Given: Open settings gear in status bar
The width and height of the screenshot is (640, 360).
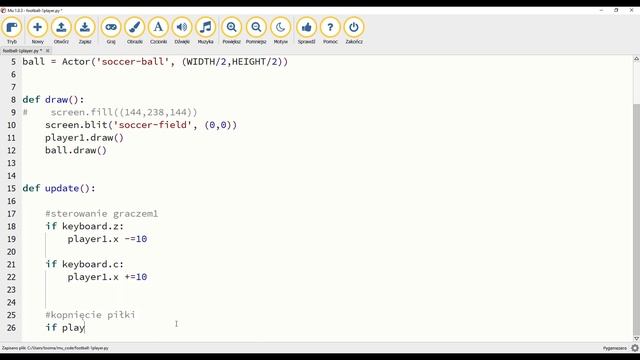Looking at the screenshot, I should click(x=635, y=348).
